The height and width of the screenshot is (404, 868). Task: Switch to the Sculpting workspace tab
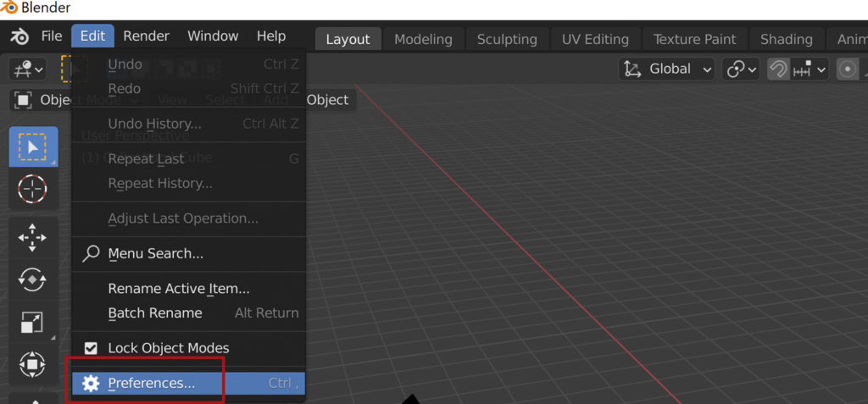(507, 39)
